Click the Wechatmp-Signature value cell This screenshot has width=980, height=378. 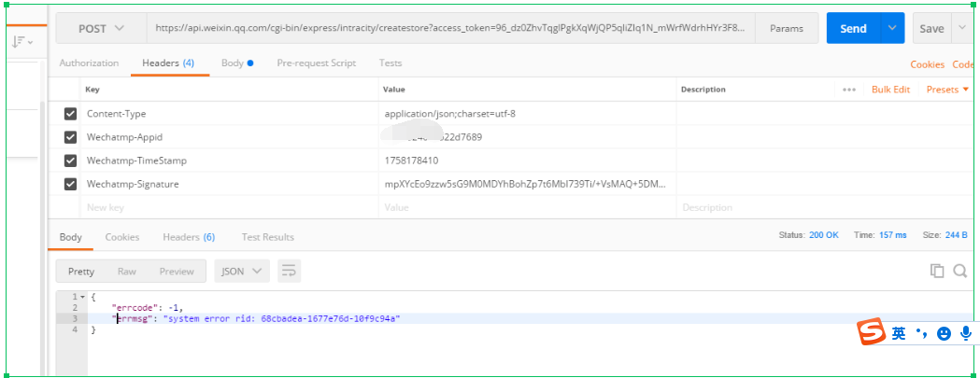coord(528,184)
